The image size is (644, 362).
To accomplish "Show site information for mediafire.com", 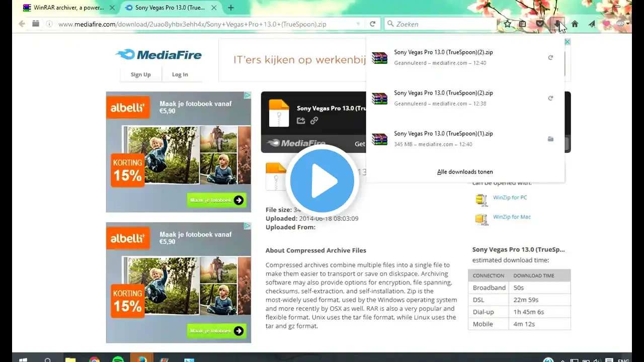I will pos(49,24).
